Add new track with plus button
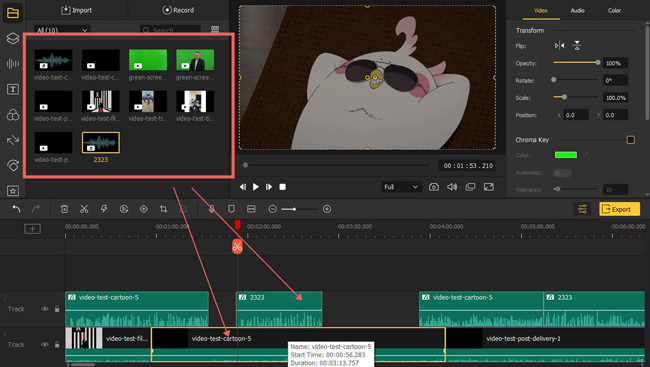This screenshot has height=367, width=650. pyautogui.click(x=32, y=228)
